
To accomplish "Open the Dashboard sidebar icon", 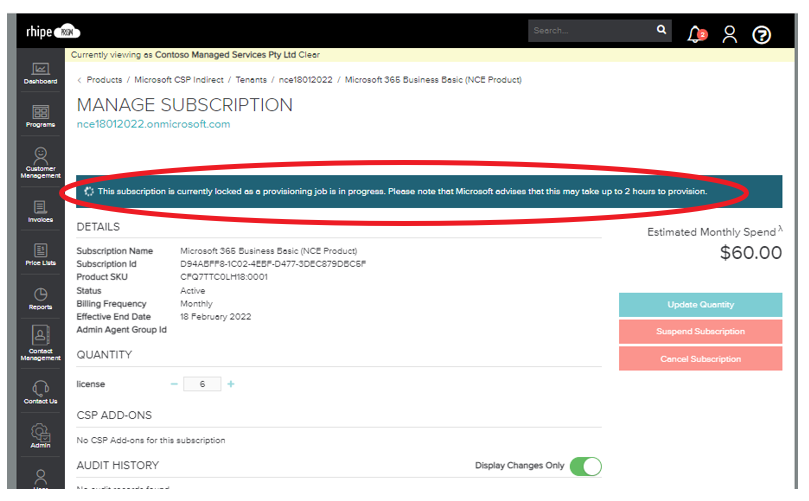I will click(x=40, y=73).
